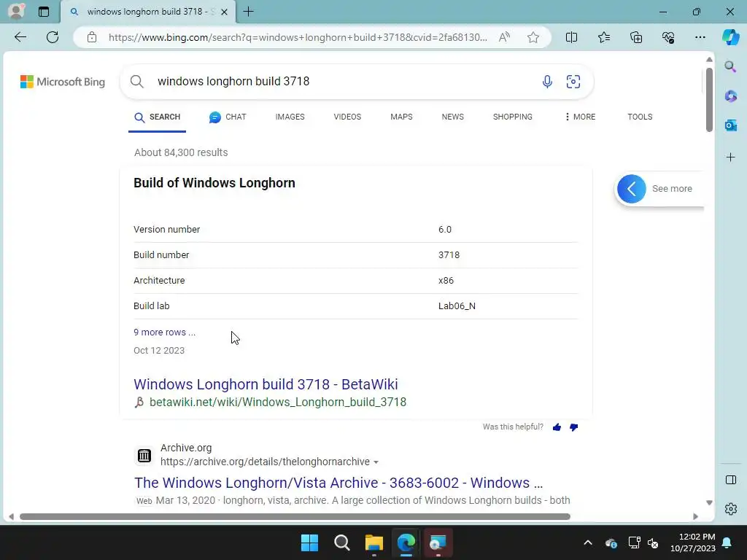
Task: Switch to Chat tab
Action: (x=228, y=117)
